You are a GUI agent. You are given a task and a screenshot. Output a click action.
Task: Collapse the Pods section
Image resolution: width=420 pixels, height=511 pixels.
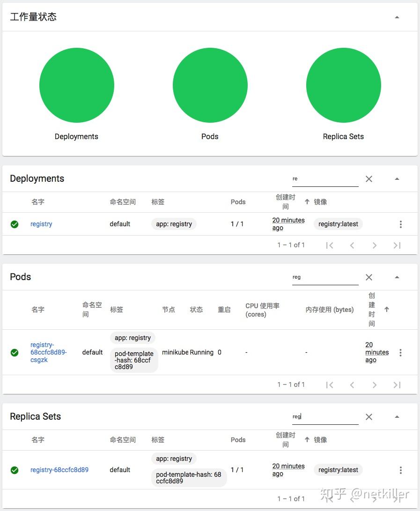click(x=397, y=277)
